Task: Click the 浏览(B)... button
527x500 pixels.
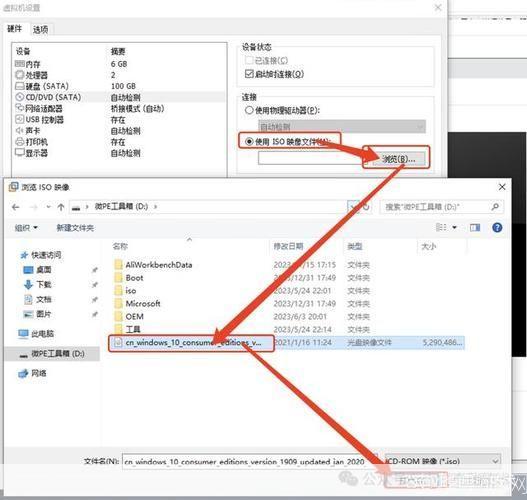Action: [399, 159]
